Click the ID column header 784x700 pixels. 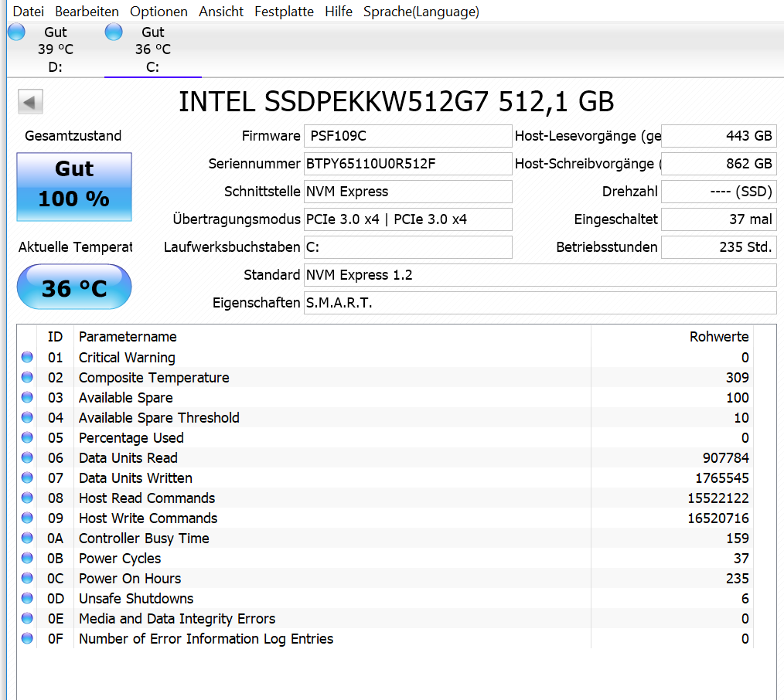click(55, 337)
